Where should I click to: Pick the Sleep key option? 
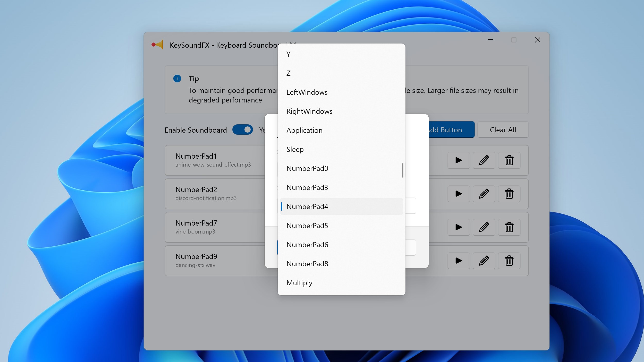point(341,149)
